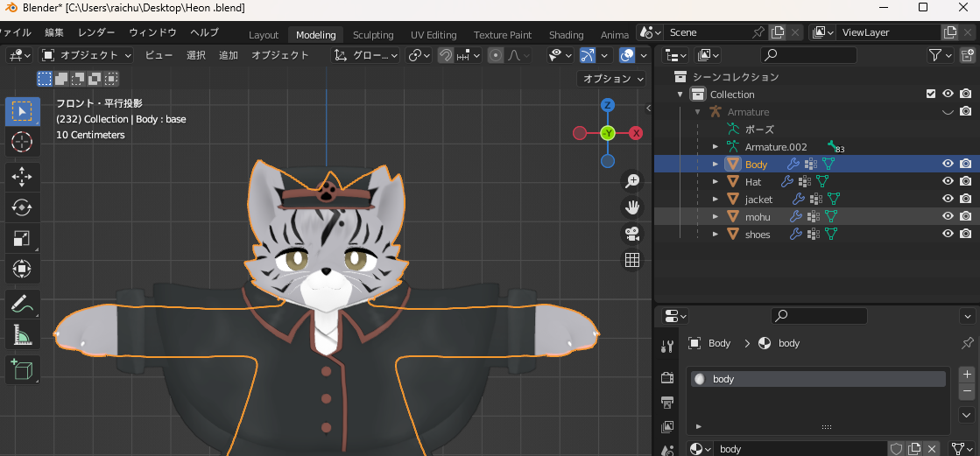
Task: Choose the Move tool
Action: pos(23,177)
